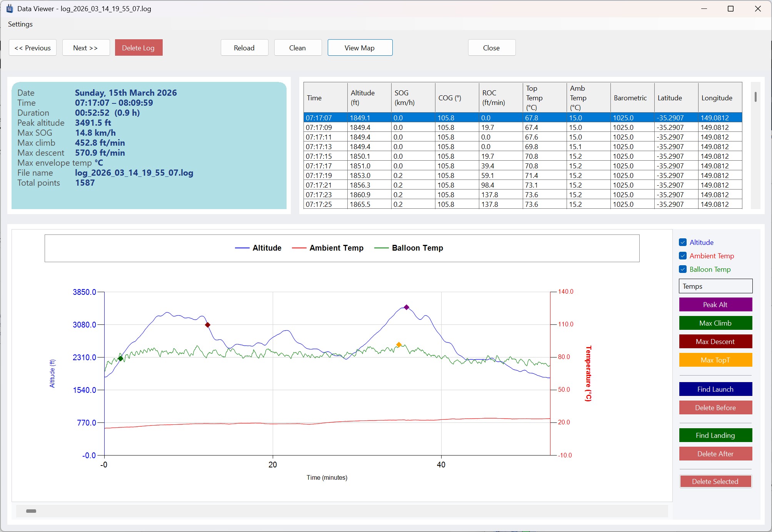Click the green Max Climb button

tap(715, 323)
